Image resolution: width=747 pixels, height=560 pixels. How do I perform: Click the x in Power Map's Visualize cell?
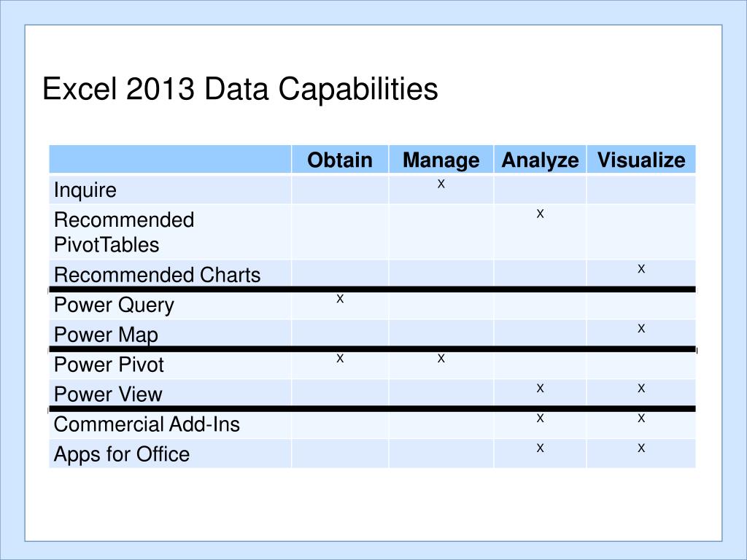641,328
